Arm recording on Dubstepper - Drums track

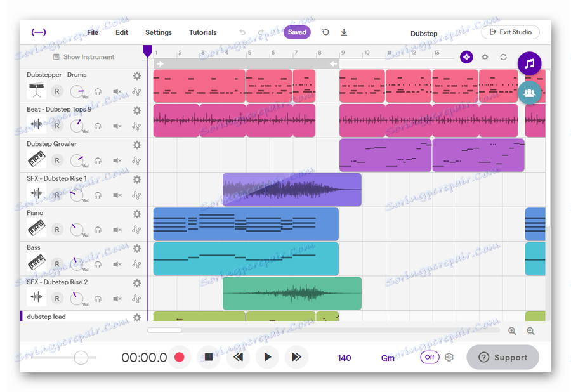tap(57, 91)
